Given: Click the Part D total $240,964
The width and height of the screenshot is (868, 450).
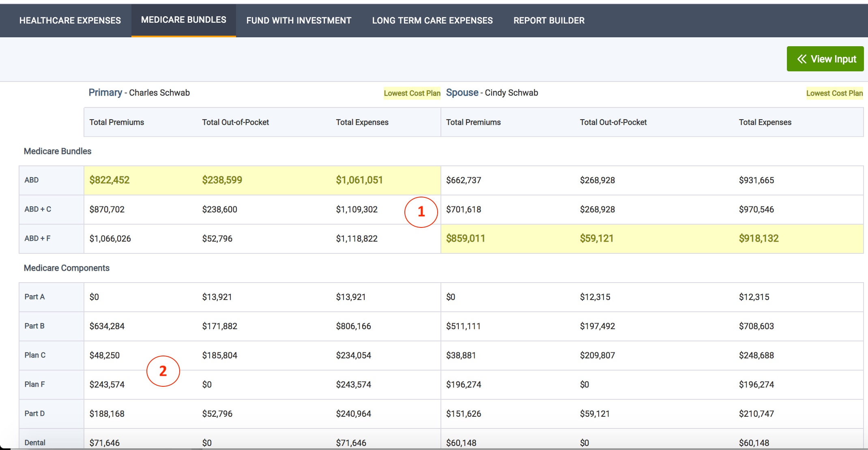Looking at the screenshot, I should click(354, 414).
